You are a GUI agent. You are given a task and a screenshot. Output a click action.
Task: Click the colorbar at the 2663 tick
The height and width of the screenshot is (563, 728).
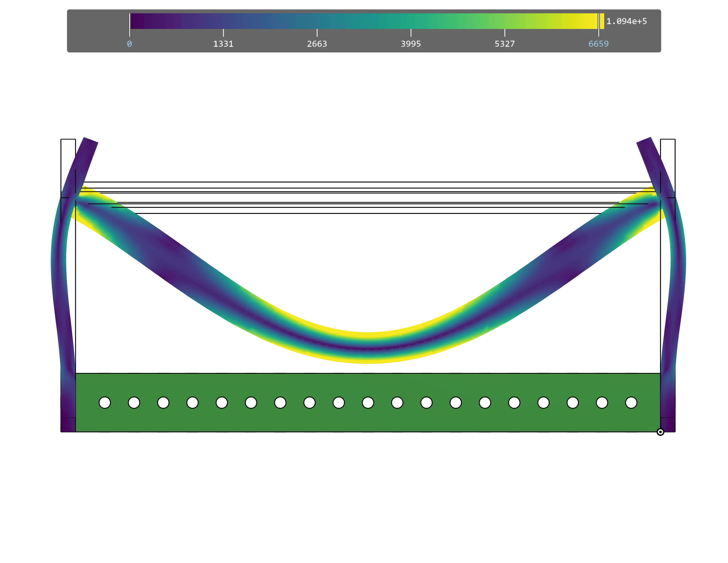(317, 21)
